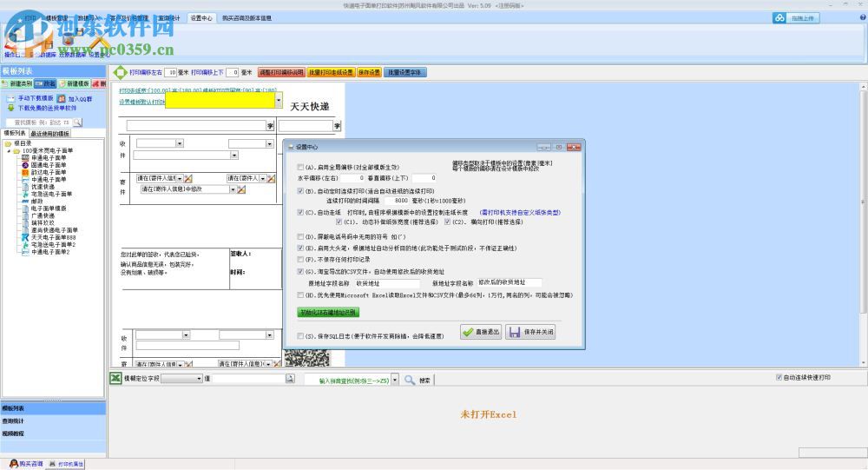
Task: Toggle option (G) 淘宝导出的CSV文件
Action: [x=300, y=272]
